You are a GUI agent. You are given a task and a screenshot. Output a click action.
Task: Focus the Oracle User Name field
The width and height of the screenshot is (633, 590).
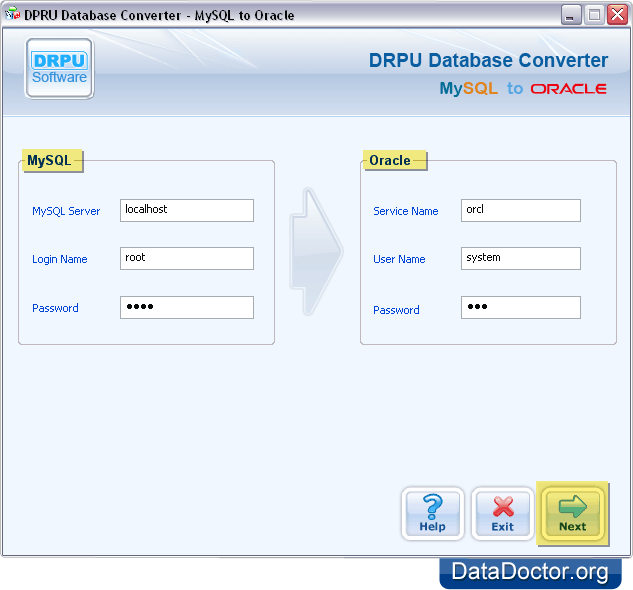[521, 258]
